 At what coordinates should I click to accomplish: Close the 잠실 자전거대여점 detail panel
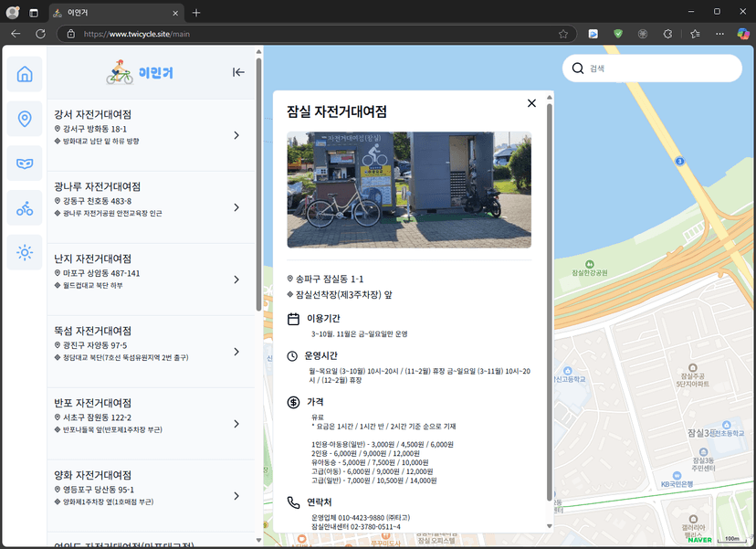(x=531, y=102)
